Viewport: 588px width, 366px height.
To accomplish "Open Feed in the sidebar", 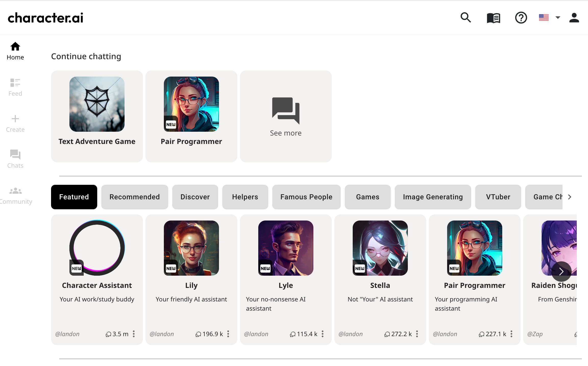I will 15,87.
